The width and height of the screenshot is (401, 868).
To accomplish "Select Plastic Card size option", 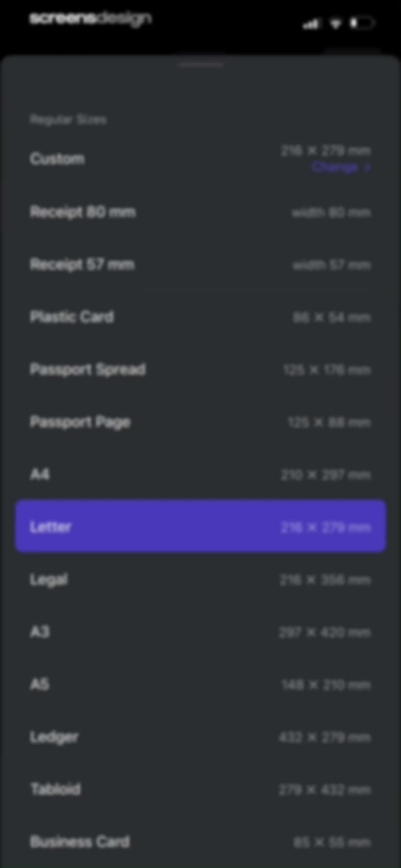I will coord(200,317).
